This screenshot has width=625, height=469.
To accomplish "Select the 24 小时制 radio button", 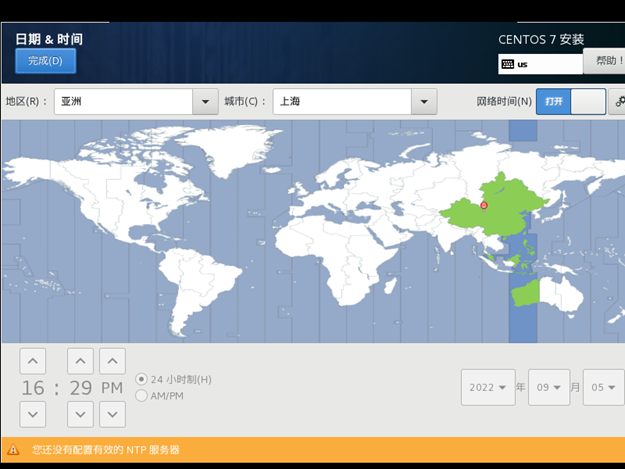I will click(x=141, y=379).
